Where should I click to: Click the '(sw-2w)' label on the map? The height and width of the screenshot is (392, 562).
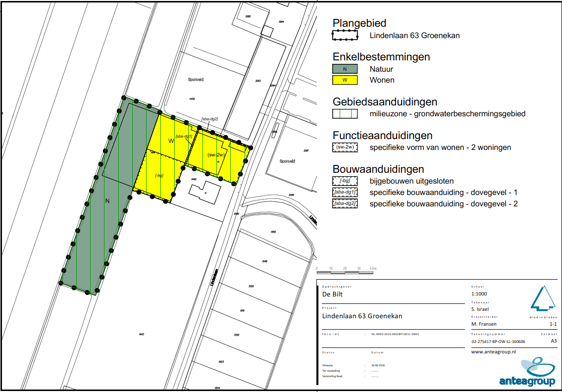tap(216, 155)
